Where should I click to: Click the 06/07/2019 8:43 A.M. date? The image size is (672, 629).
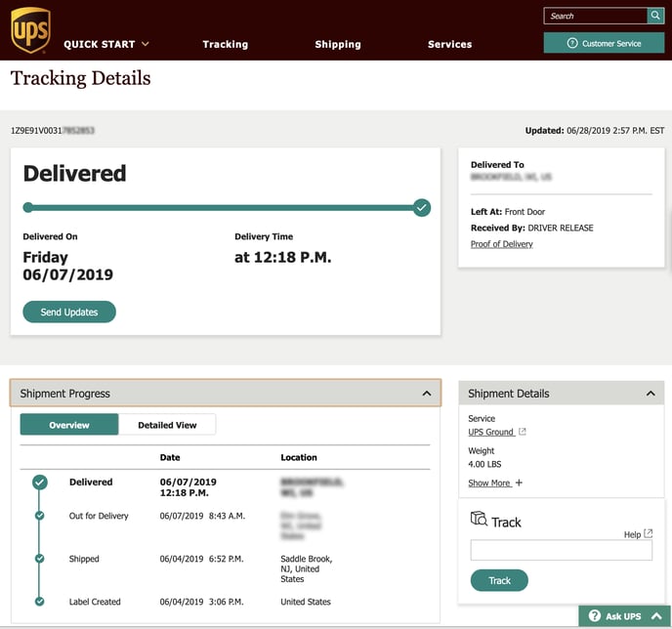pyautogui.click(x=202, y=516)
